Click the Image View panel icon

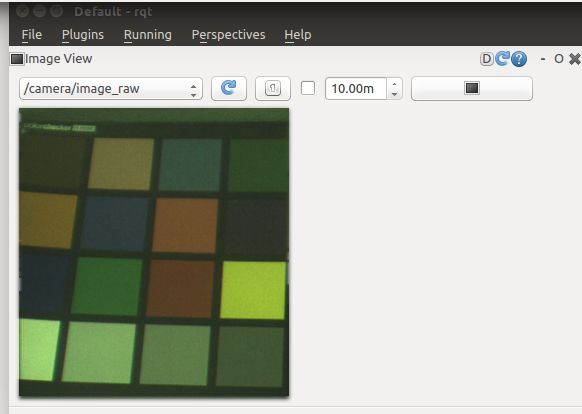[17, 59]
